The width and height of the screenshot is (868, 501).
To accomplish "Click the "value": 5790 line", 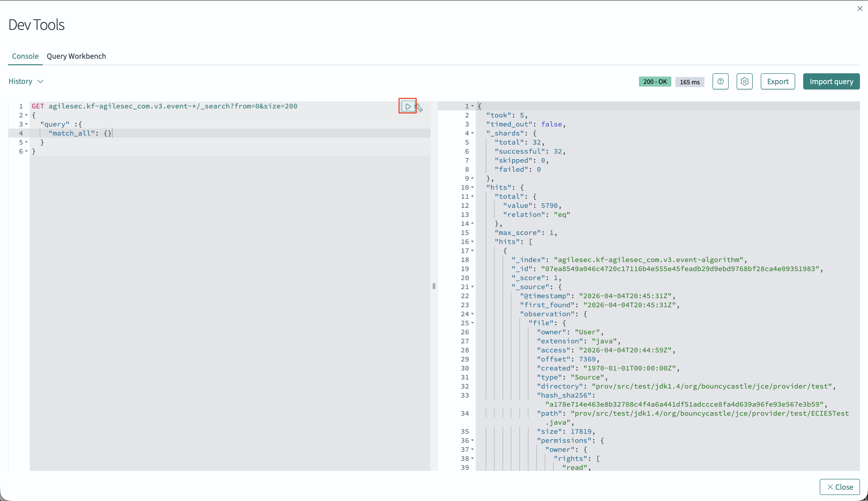I will pyautogui.click(x=532, y=205).
